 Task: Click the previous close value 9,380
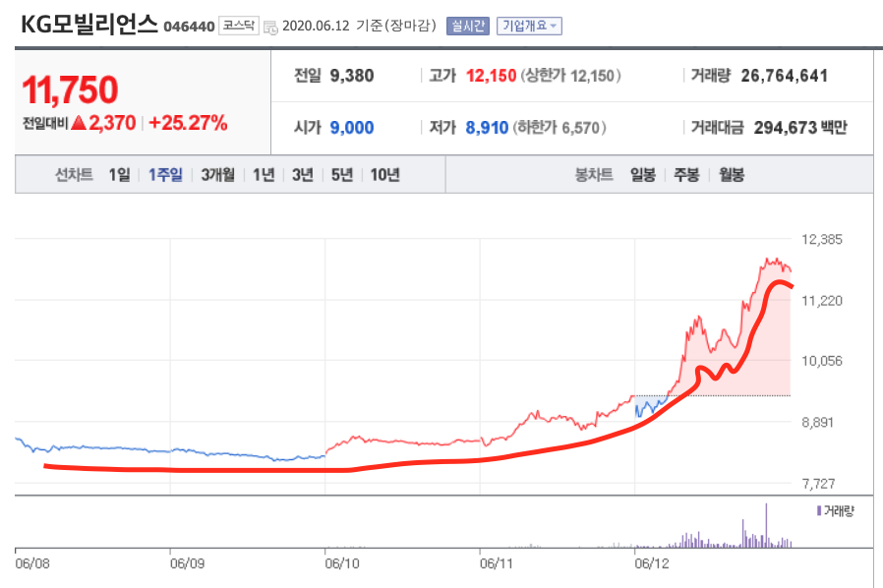[352, 76]
